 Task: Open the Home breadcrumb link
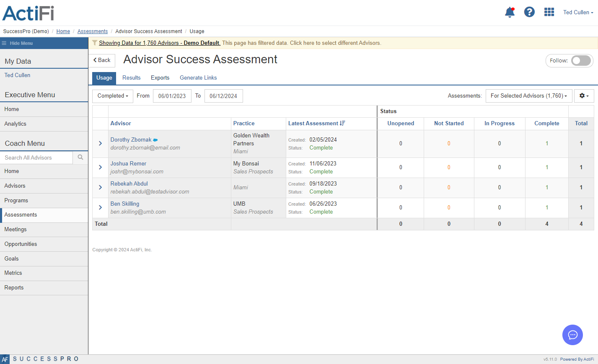click(63, 31)
